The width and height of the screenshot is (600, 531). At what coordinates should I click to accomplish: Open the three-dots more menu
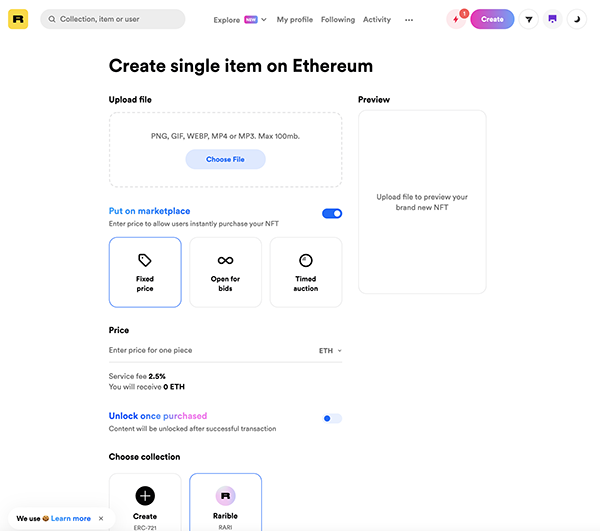click(409, 20)
